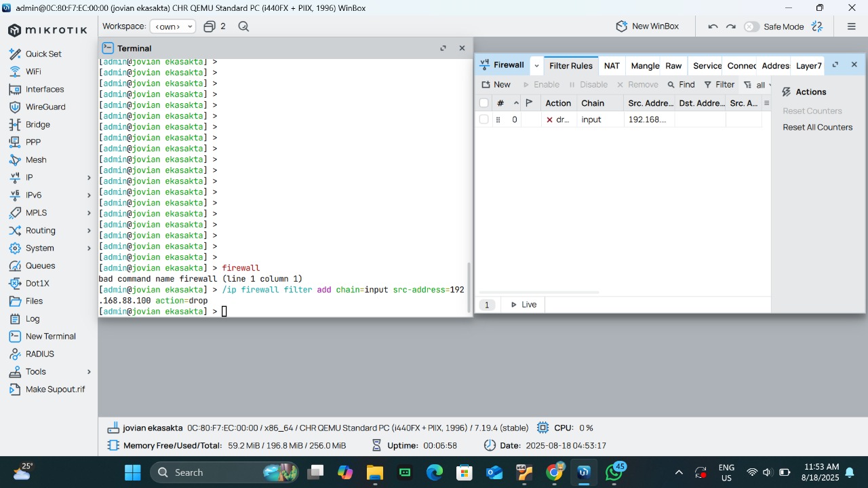The height and width of the screenshot is (488, 868).
Task: Click the Terminal vertical scrollbar
Action: click(468, 288)
